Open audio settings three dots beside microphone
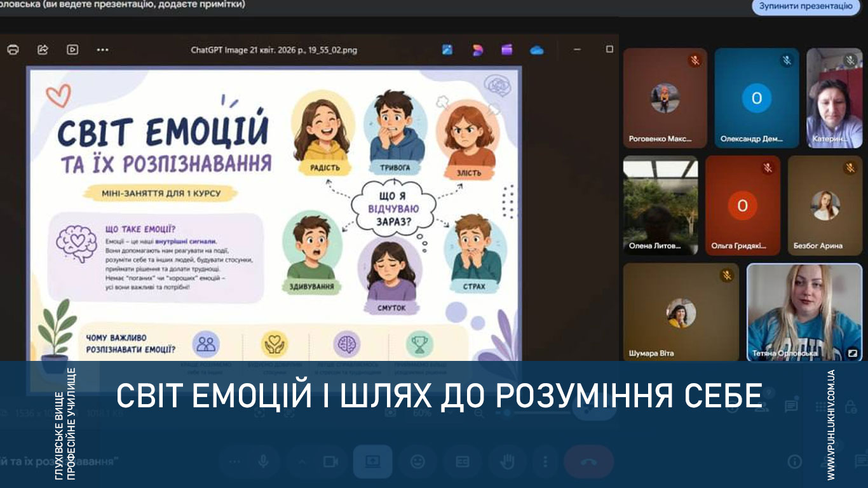Image resolution: width=868 pixels, height=488 pixels. coord(234,462)
